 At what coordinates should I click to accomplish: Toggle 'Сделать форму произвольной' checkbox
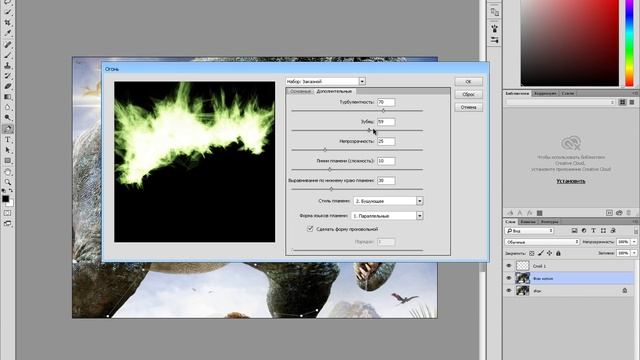pyautogui.click(x=310, y=229)
